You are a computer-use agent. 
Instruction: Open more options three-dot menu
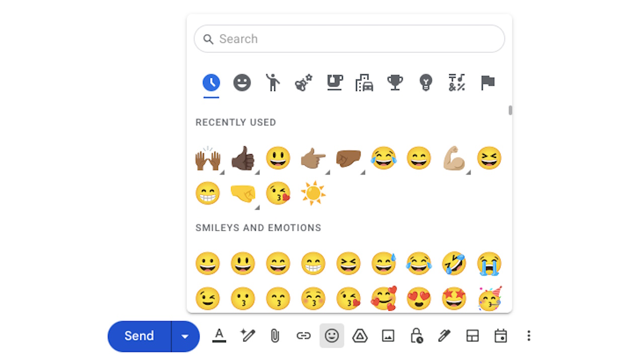[x=528, y=336]
